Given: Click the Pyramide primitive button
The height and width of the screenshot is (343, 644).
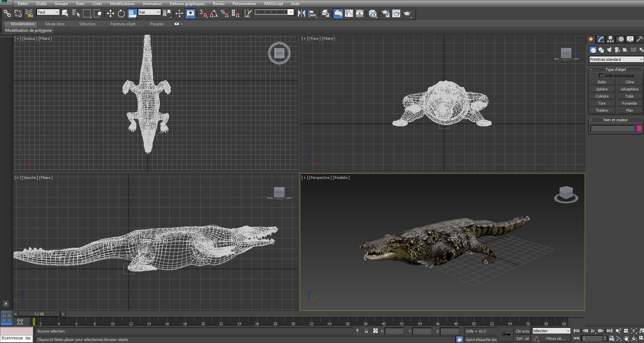Looking at the screenshot, I should tap(629, 103).
